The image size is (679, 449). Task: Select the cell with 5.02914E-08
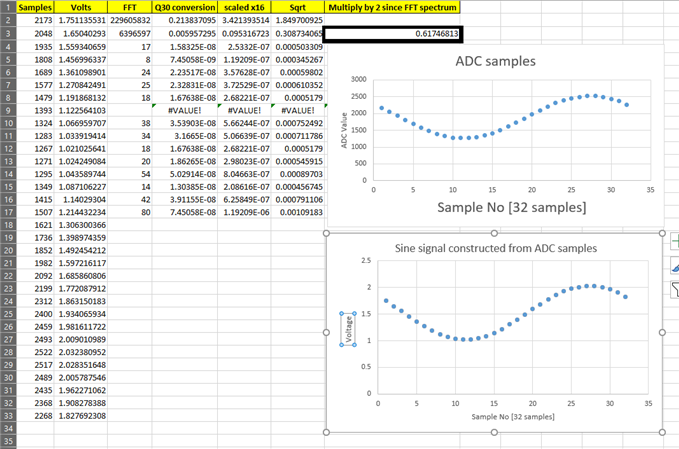(184, 174)
